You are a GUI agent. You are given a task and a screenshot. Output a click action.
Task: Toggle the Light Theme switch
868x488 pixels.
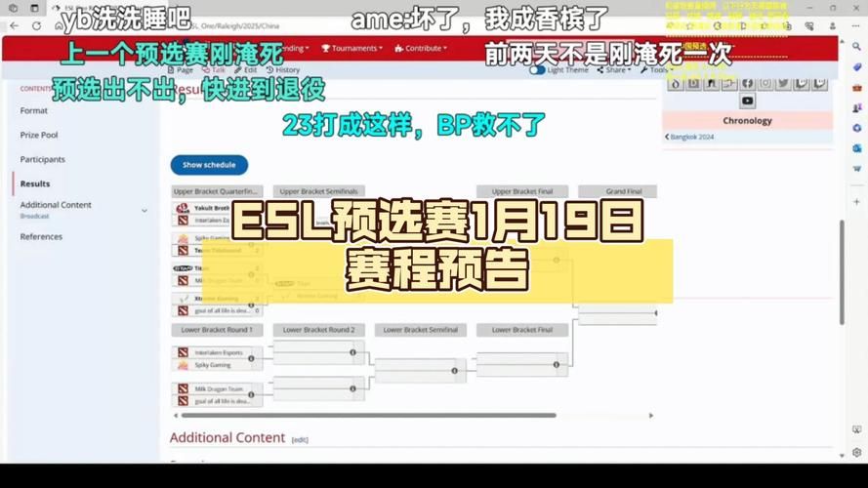click(536, 70)
